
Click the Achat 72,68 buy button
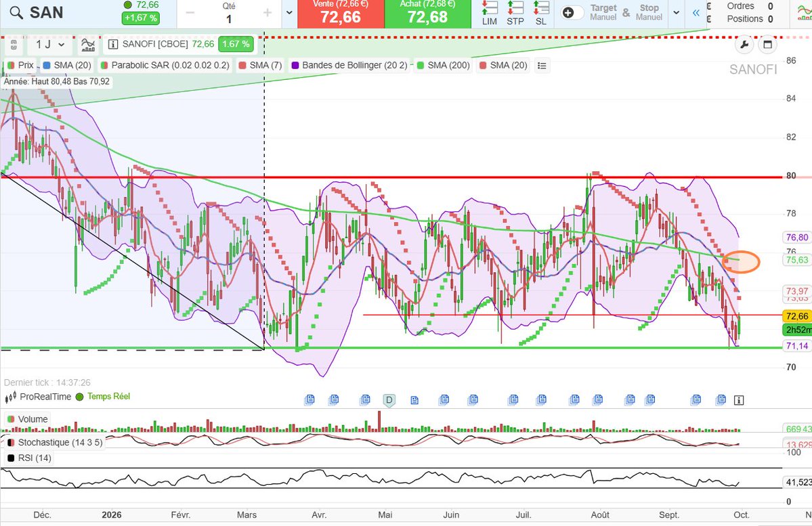[428, 14]
